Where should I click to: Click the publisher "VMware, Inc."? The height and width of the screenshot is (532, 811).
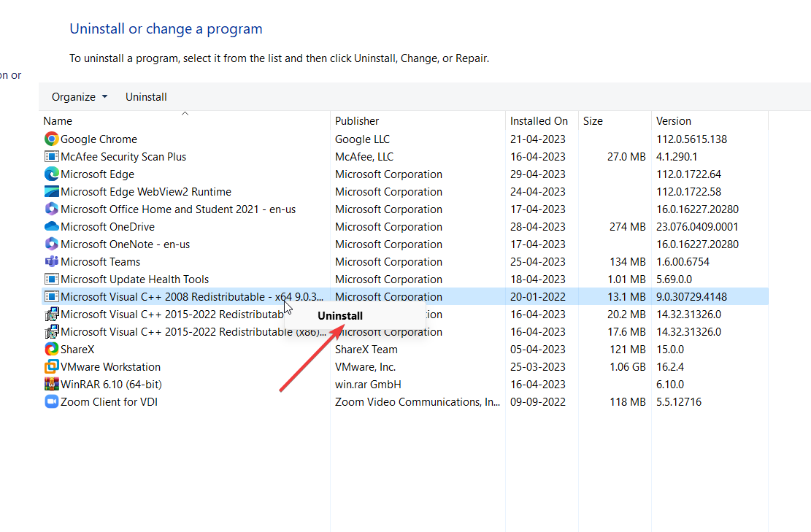(x=365, y=367)
